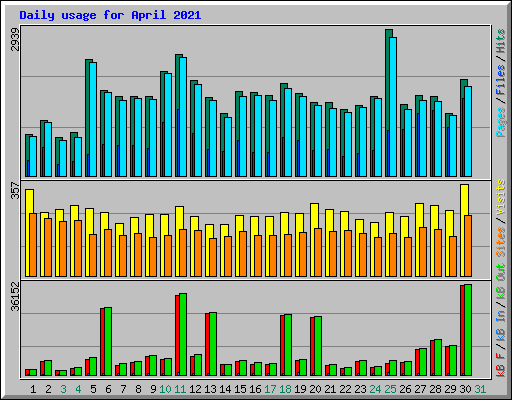Click the 'Daily usage for April 2021' title
Screen dimensions: 512x400
(110, 15)
